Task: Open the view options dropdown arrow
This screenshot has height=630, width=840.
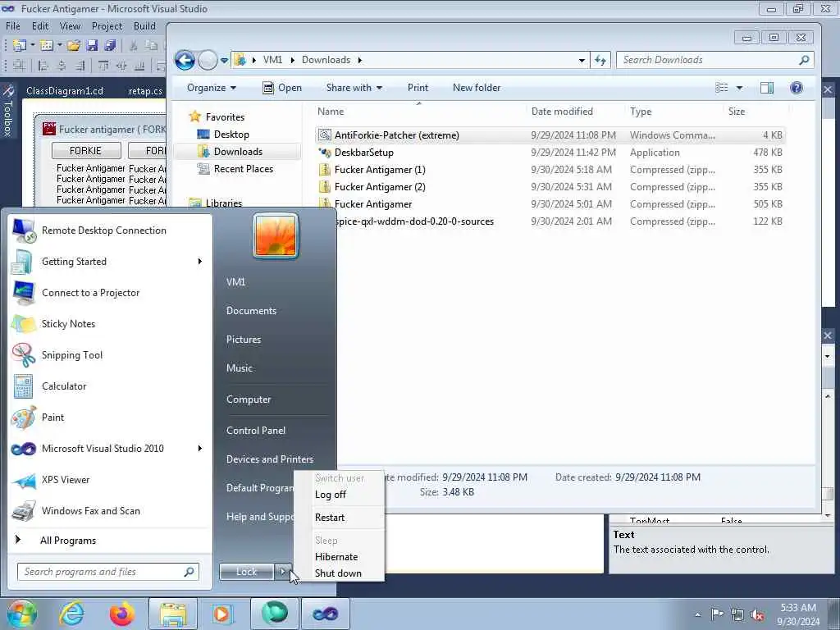Action: tap(739, 88)
